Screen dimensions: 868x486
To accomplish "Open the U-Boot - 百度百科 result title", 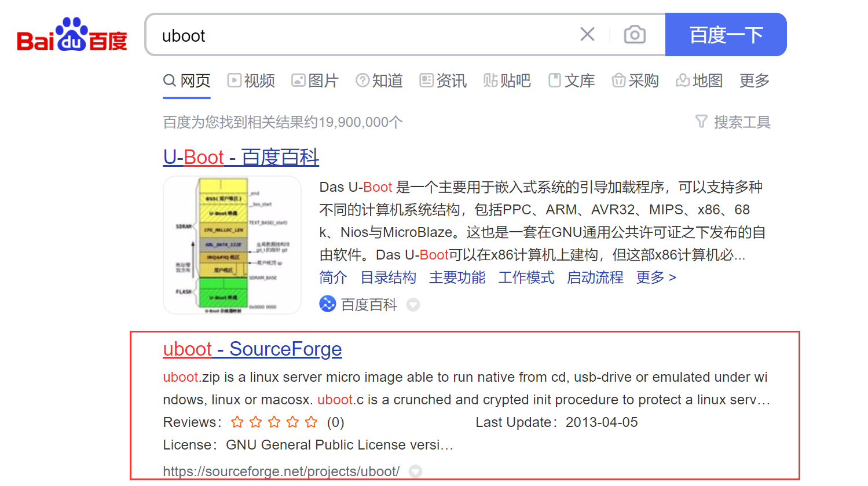I will point(241,157).
